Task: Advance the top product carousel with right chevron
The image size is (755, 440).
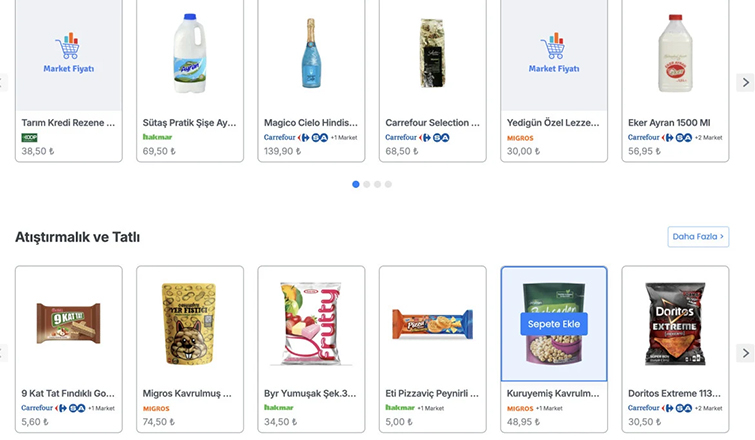Action: pyautogui.click(x=745, y=82)
